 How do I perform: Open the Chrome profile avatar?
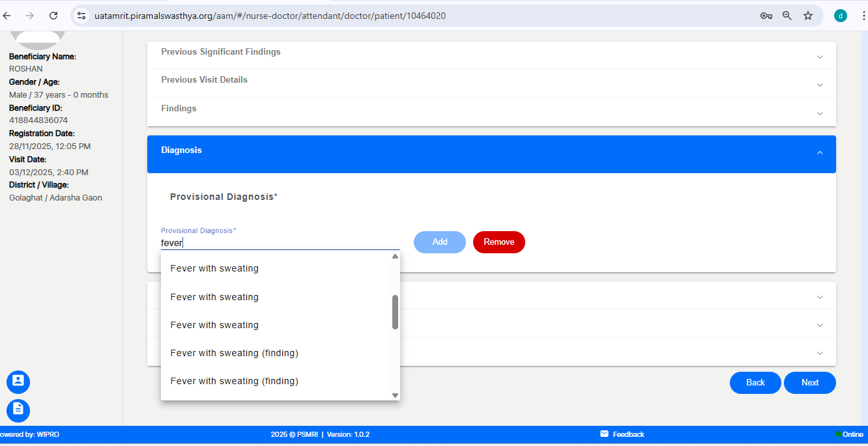841,16
